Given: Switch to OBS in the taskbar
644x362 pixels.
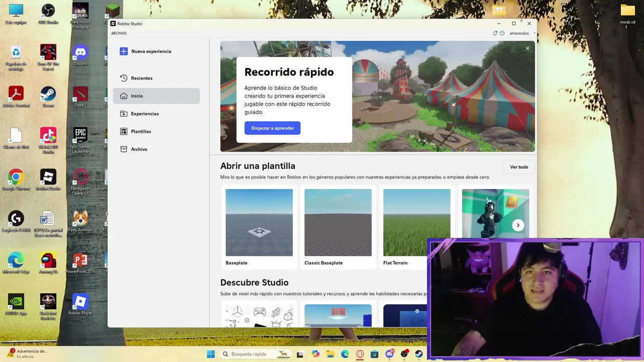Looking at the screenshot, I should coord(404,354).
